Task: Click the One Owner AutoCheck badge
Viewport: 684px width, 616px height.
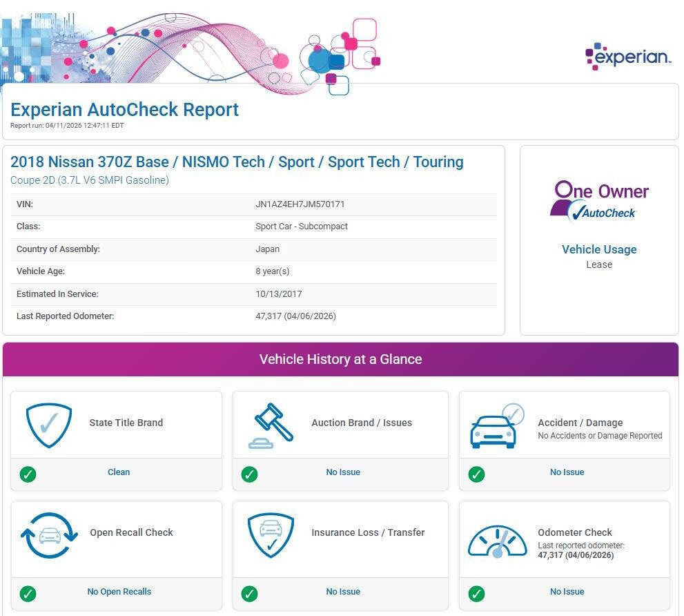Action: coord(598,201)
